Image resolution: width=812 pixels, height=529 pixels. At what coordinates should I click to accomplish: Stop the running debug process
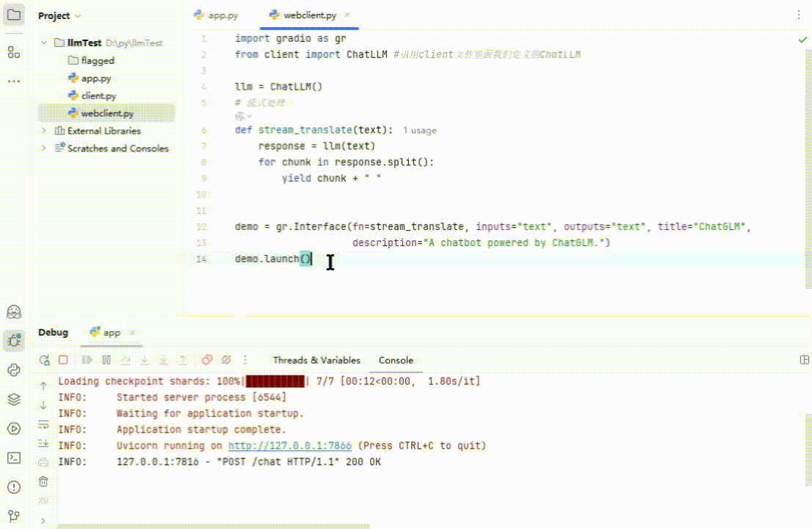[63, 359]
